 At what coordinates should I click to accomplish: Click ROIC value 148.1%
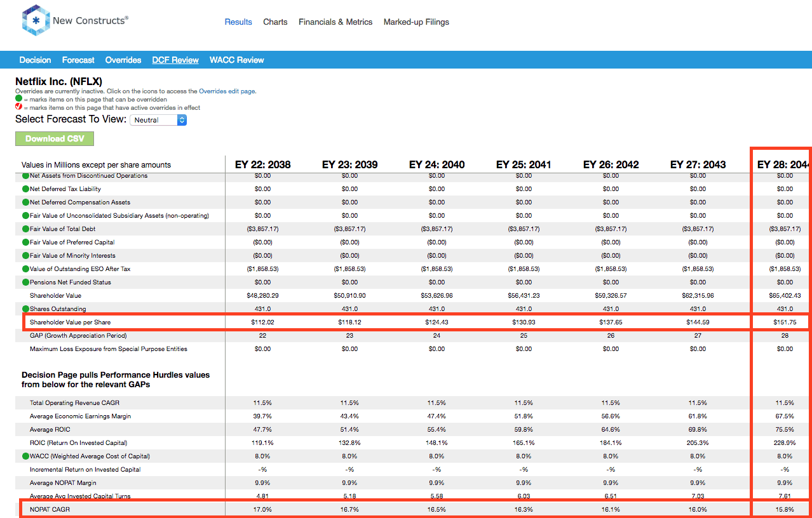pyautogui.click(x=436, y=443)
